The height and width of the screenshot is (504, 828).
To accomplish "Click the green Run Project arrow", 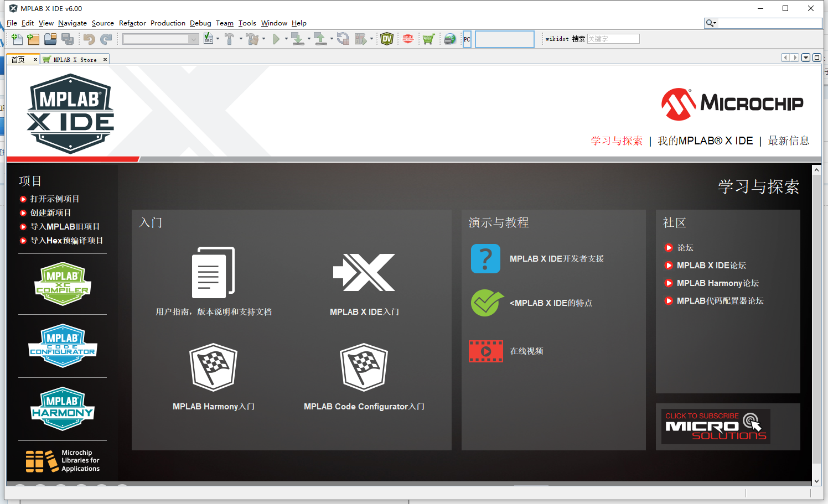I will 276,39.
